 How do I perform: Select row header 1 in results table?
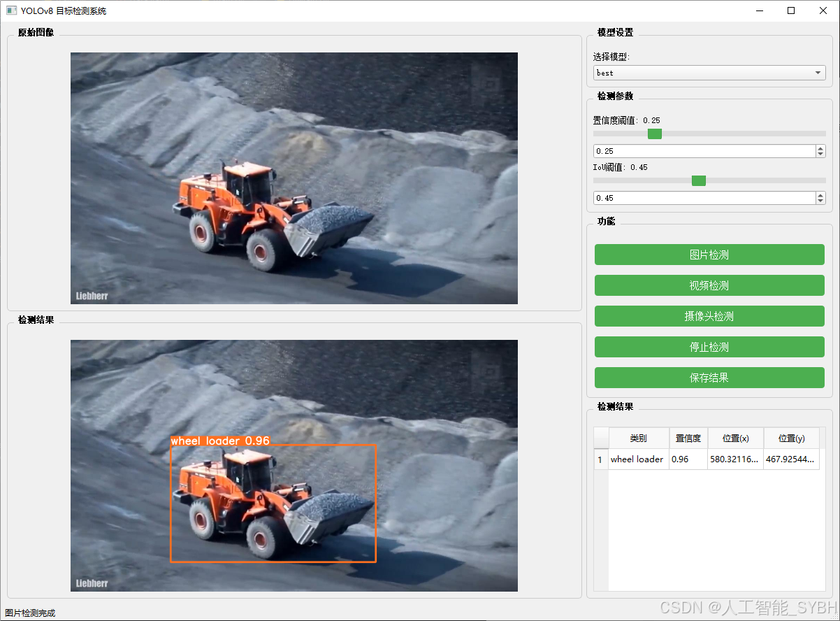[601, 459]
